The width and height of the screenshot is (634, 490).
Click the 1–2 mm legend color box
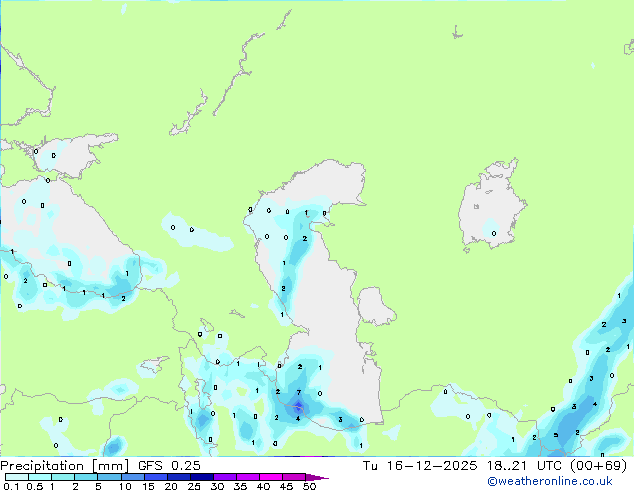63,477
